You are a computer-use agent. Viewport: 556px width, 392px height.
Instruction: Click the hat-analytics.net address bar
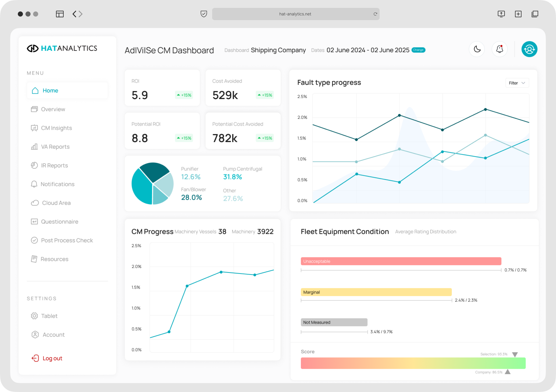point(295,14)
